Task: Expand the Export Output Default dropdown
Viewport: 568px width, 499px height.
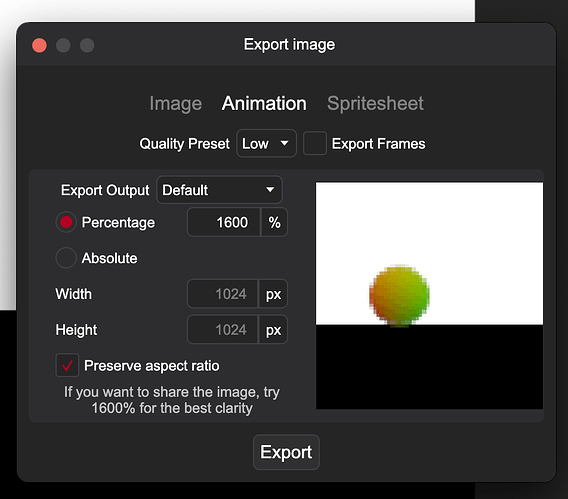Action: click(x=219, y=190)
